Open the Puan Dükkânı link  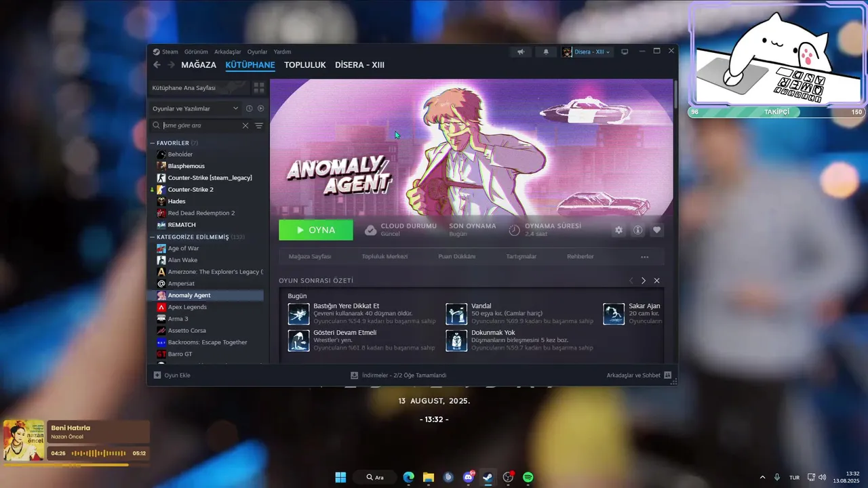tap(457, 257)
